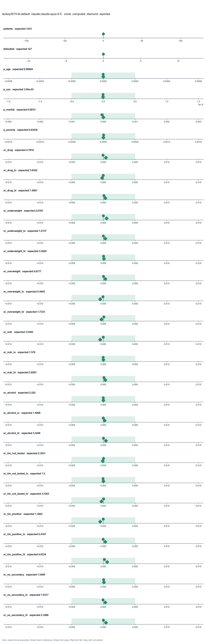Image resolution: width=206 pixels, height=644 pixels.
Task: Click the 100 tick label on patients axis
Action: [x=180, y=41]
